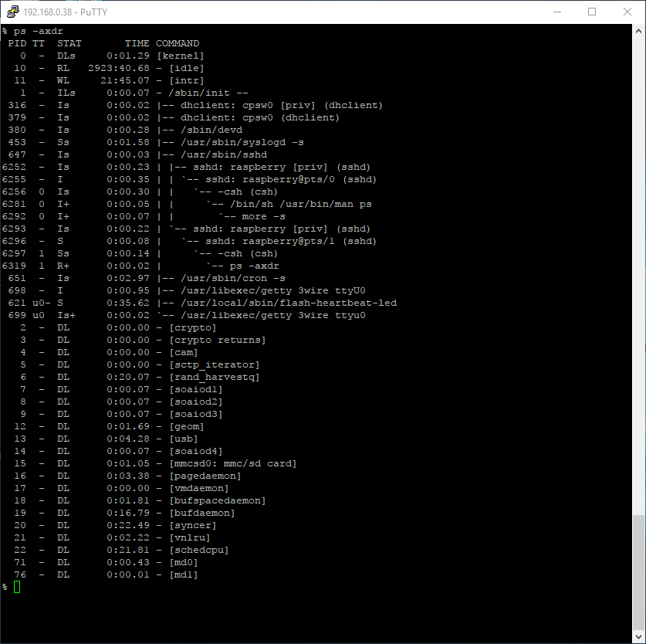Click the idle time '2923:40.68'

pyautogui.click(x=119, y=68)
